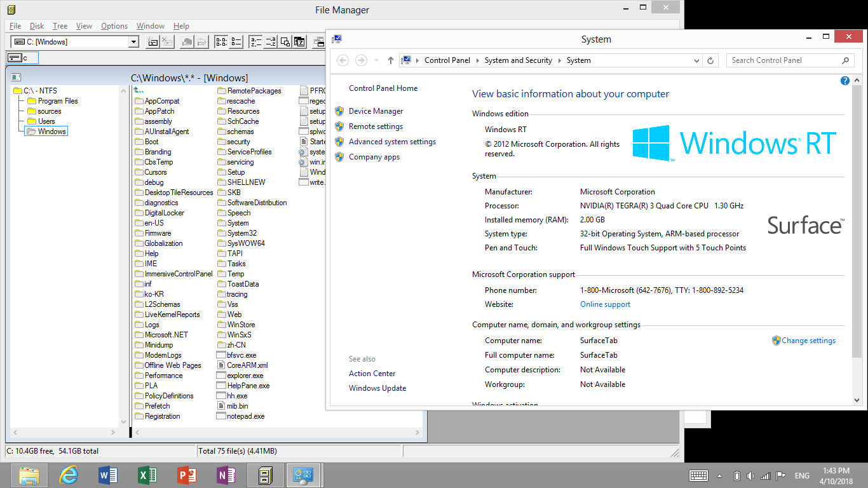
Task: Sort files by name toolbar icon
Action: tap(255, 42)
